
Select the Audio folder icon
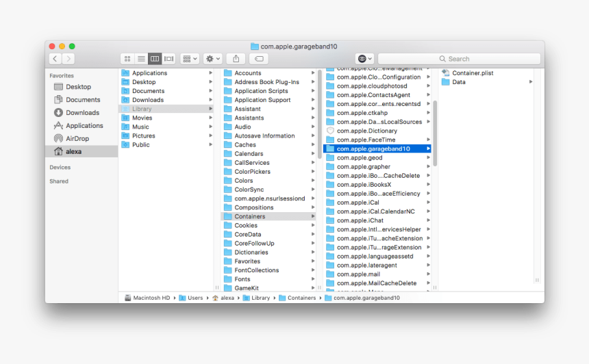227,127
